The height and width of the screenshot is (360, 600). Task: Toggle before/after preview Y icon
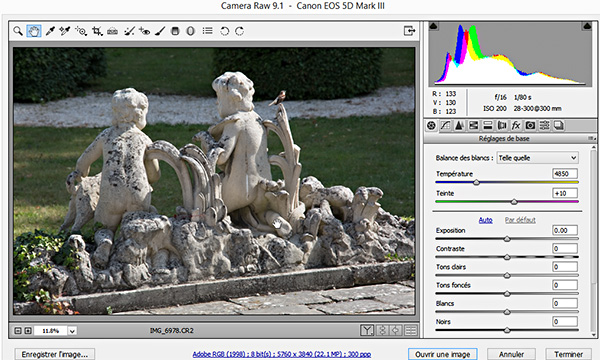pos(367,330)
